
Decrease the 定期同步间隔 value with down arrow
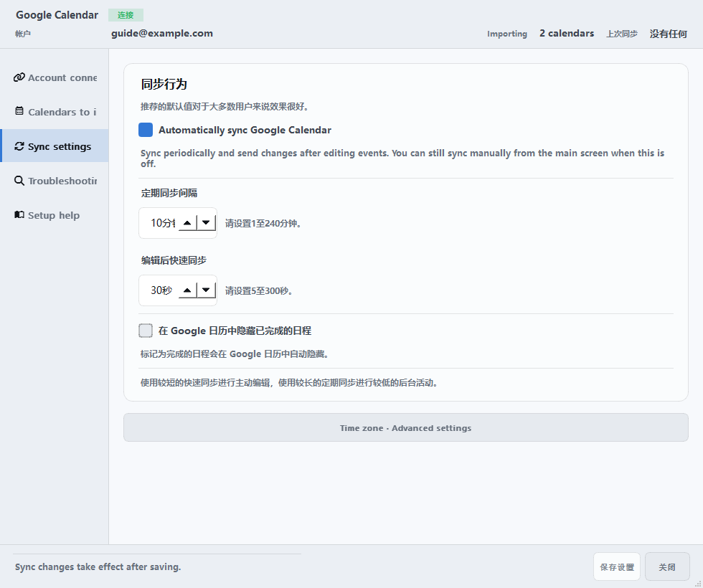pos(207,223)
